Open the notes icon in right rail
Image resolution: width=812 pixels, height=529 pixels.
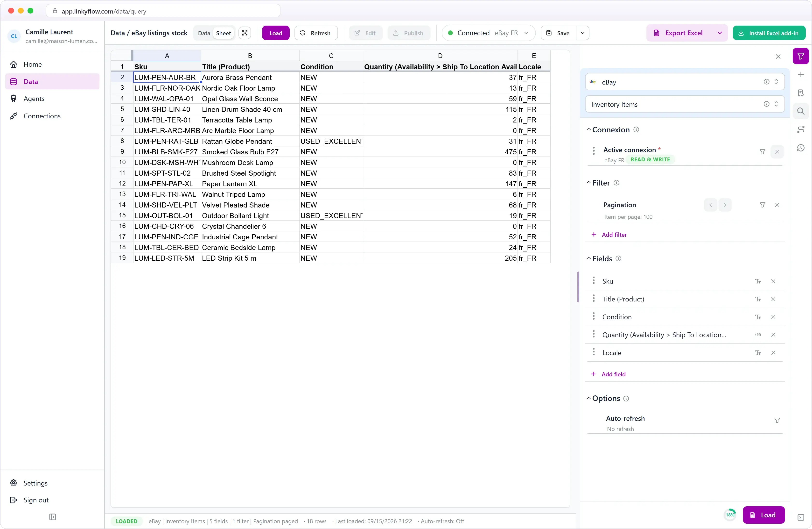coord(800,93)
